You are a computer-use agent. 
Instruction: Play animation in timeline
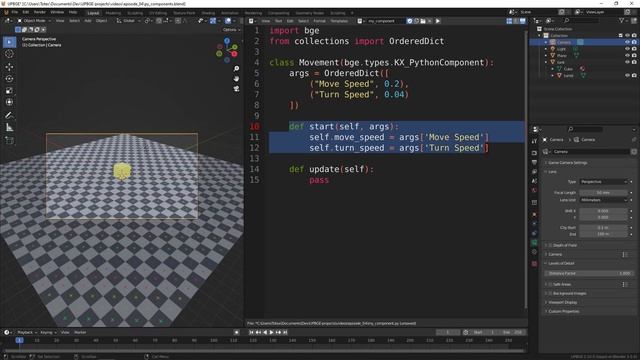271,332
